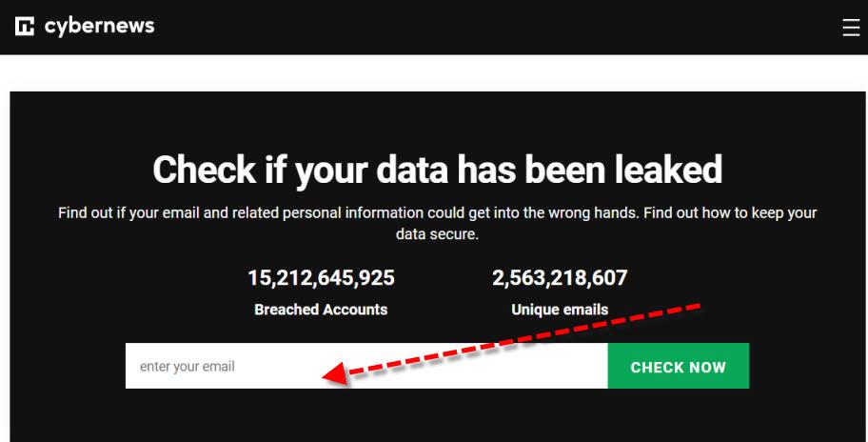This screenshot has width=868, height=442.
Task: Click the "data secure." text line
Action: [437, 233]
